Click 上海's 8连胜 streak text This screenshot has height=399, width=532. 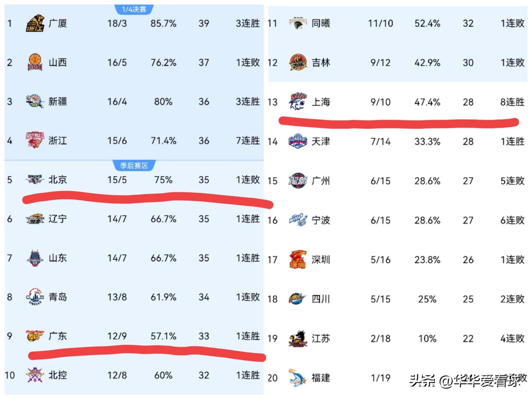coord(512,102)
